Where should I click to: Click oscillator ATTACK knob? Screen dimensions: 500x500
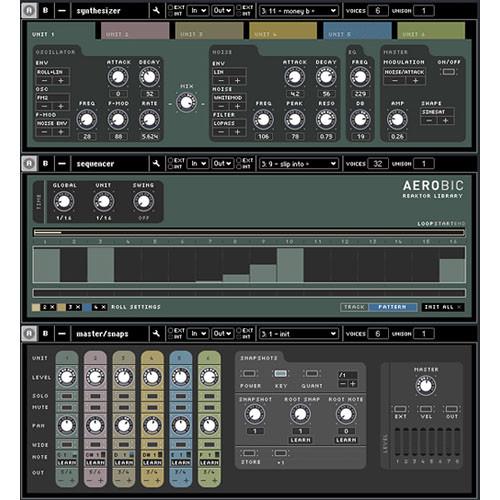click(118, 77)
